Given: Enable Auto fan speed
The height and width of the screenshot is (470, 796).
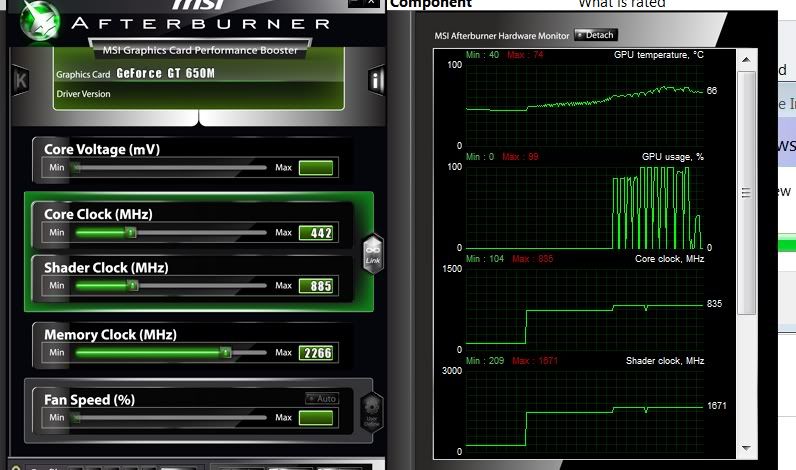Looking at the screenshot, I should point(322,398).
